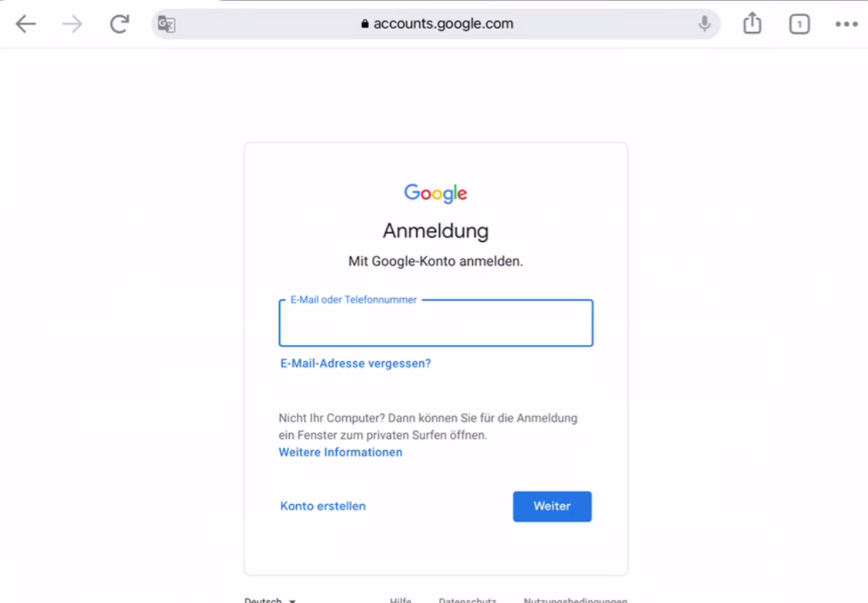Click Weitere Informationen

(340, 452)
